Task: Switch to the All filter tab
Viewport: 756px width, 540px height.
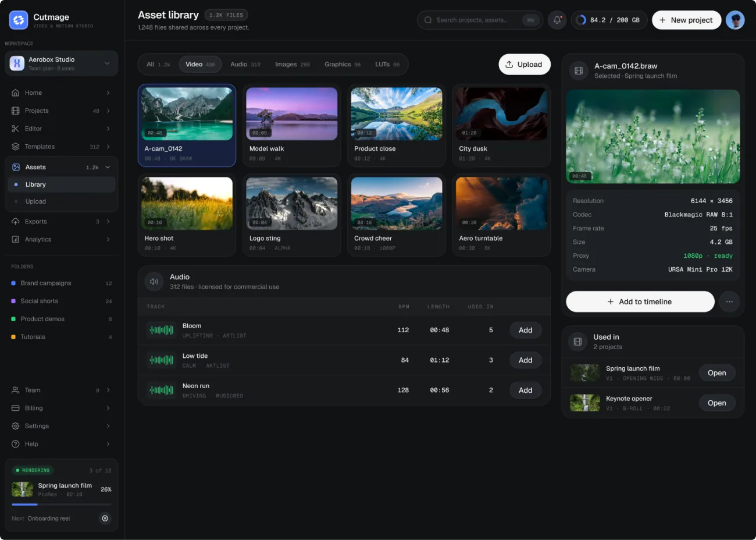Action: pos(158,65)
